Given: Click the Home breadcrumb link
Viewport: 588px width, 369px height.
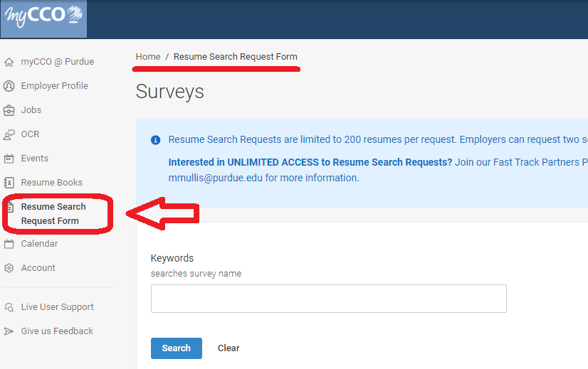Looking at the screenshot, I should (x=148, y=57).
